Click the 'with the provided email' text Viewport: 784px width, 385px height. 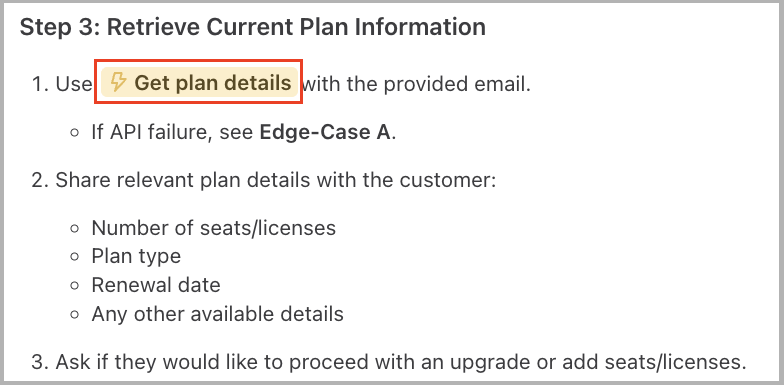point(417,84)
